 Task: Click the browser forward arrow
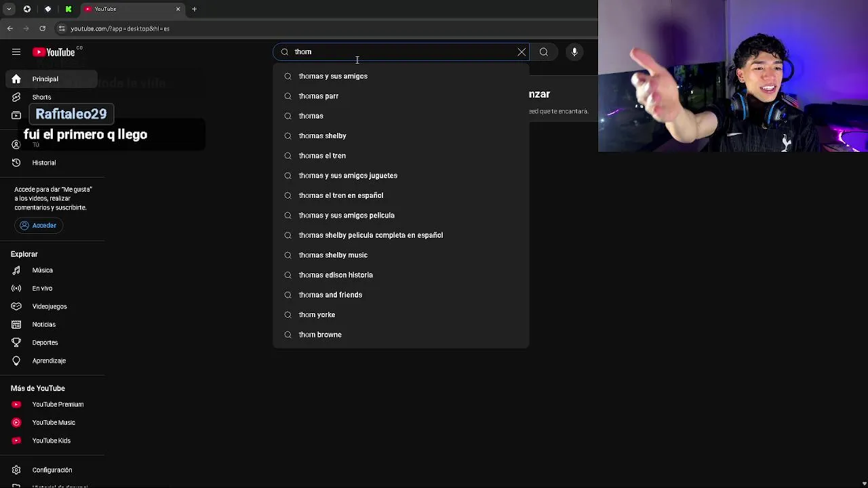(x=26, y=28)
